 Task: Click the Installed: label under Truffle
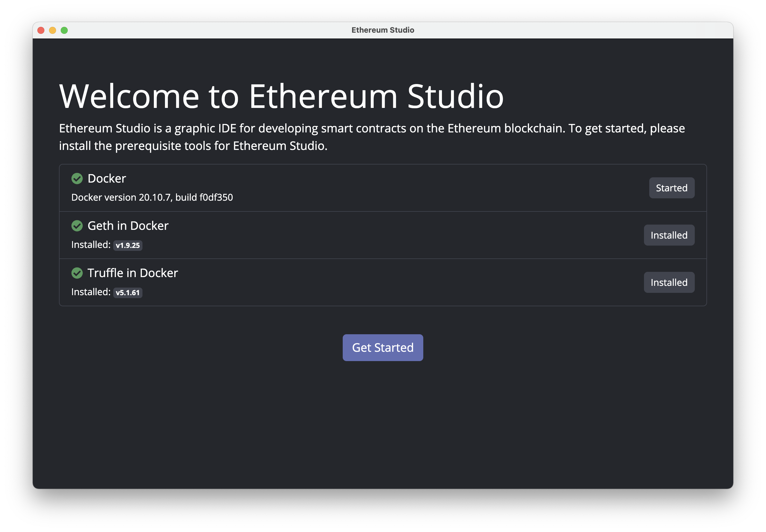pos(91,292)
